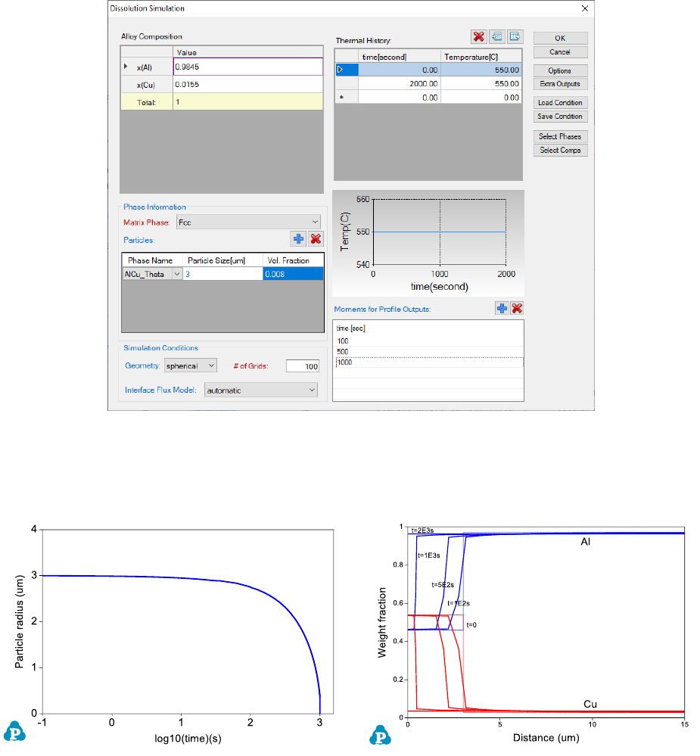Image resolution: width=700 pixels, height=756 pixels.
Task: Click the Cancel button
Action: click(x=560, y=52)
